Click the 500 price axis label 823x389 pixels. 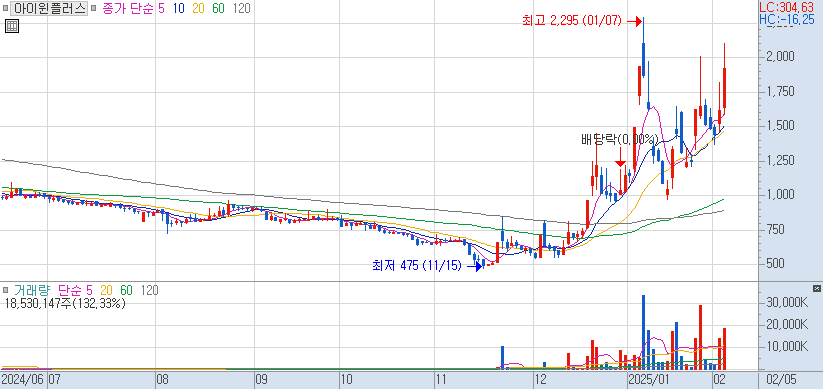click(776, 264)
